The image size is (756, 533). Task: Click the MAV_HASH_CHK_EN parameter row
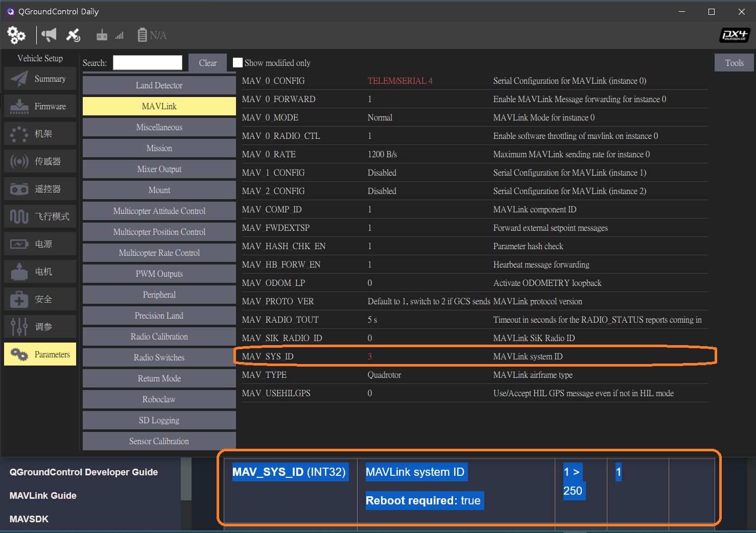(475, 246)
